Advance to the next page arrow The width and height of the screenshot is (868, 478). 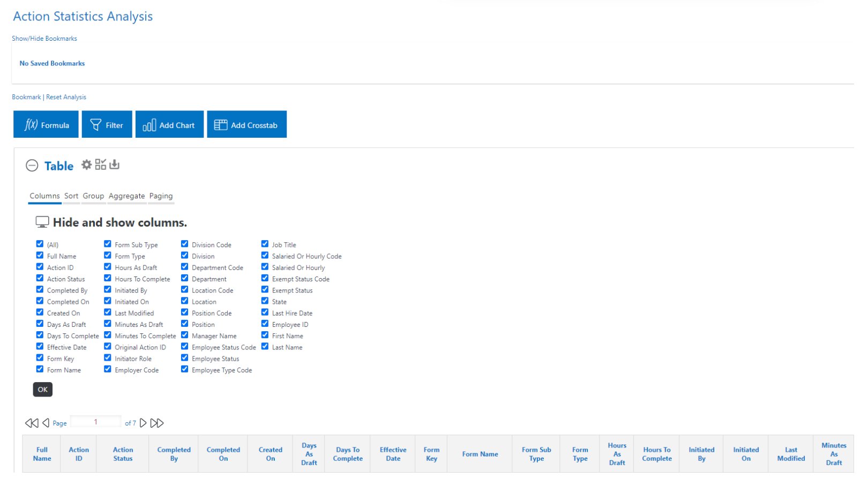click(x=143, y=423)
